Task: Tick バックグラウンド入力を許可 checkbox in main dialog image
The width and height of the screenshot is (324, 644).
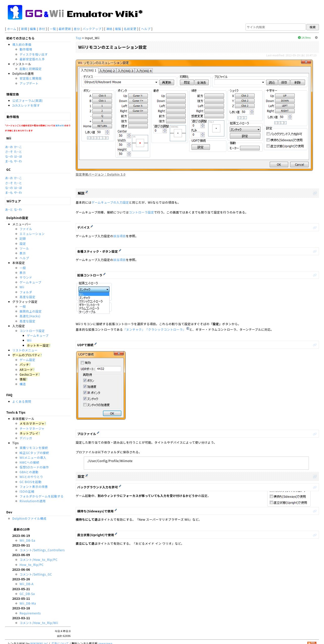Action: [268, 134]
